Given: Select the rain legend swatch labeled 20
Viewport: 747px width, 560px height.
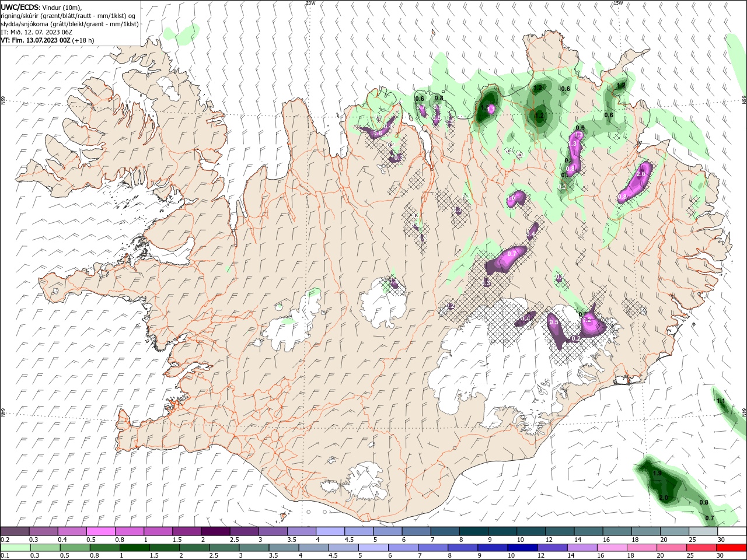Looking at the screenshot, I should pos(672,548).
